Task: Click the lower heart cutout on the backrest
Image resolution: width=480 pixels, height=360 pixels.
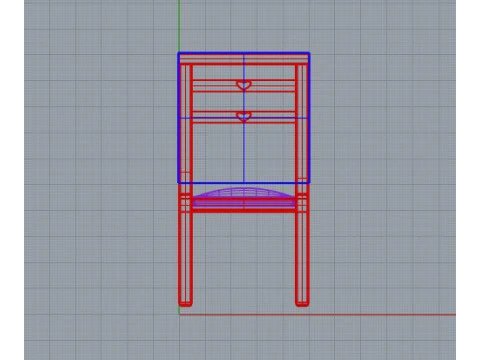Action: [x=244, y=117]
